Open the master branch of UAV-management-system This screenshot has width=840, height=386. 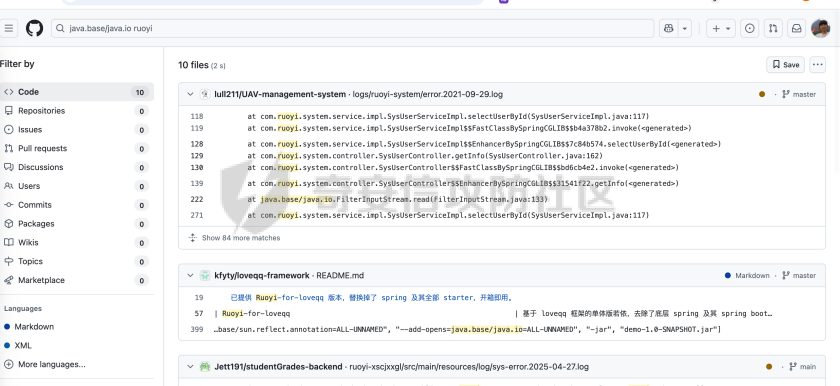799,94
